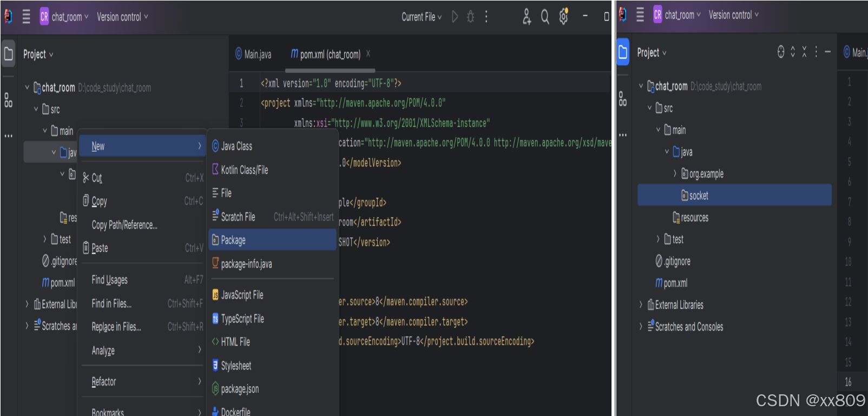Select Copy Path/Reference... in context menu
The width and height of the screenshot is (868, 416).
click(x=142, y=225)
